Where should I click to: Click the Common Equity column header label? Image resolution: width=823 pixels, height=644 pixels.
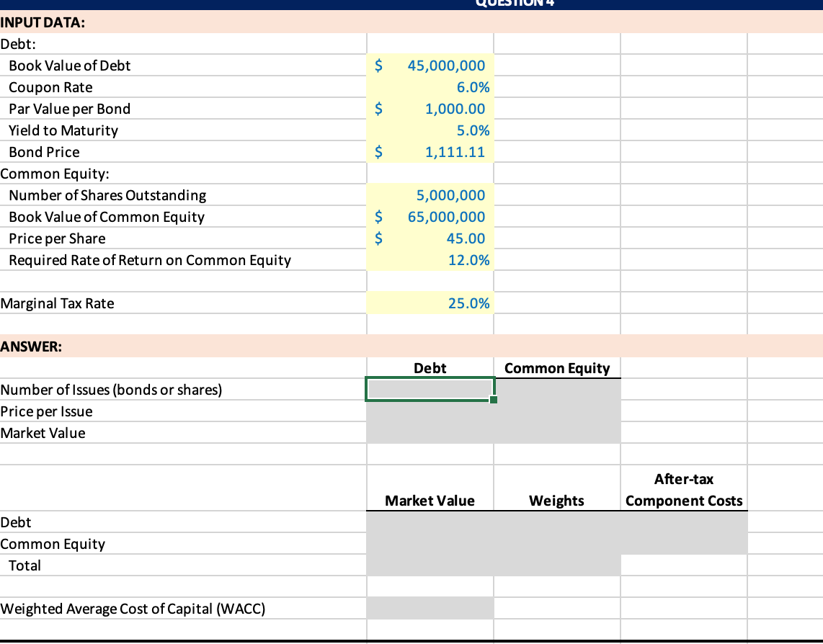556,368
